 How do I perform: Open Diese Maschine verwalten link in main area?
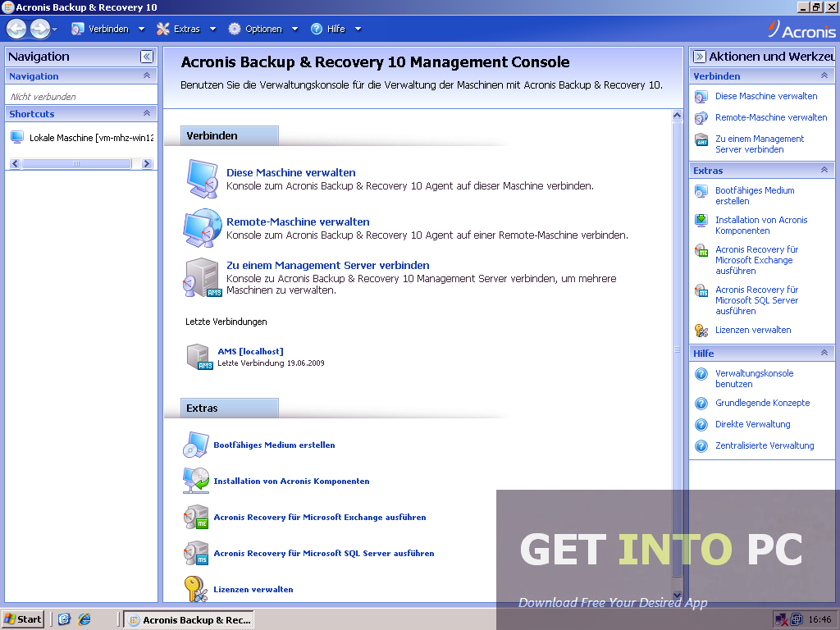click(x=291, y=172)
